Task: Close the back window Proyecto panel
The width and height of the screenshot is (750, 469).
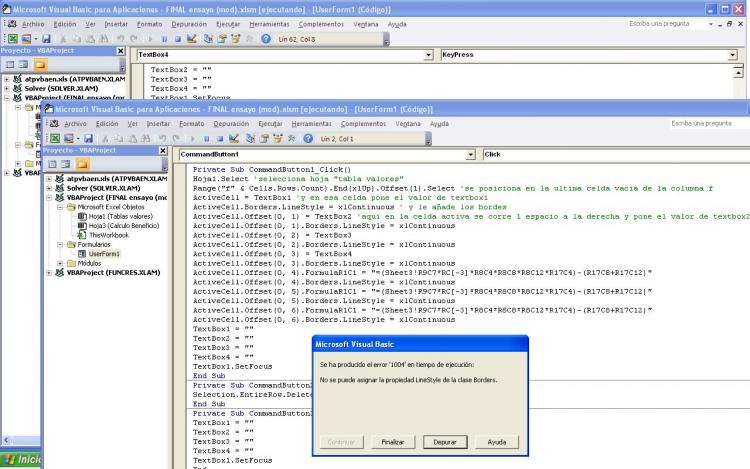Action: 121,51
